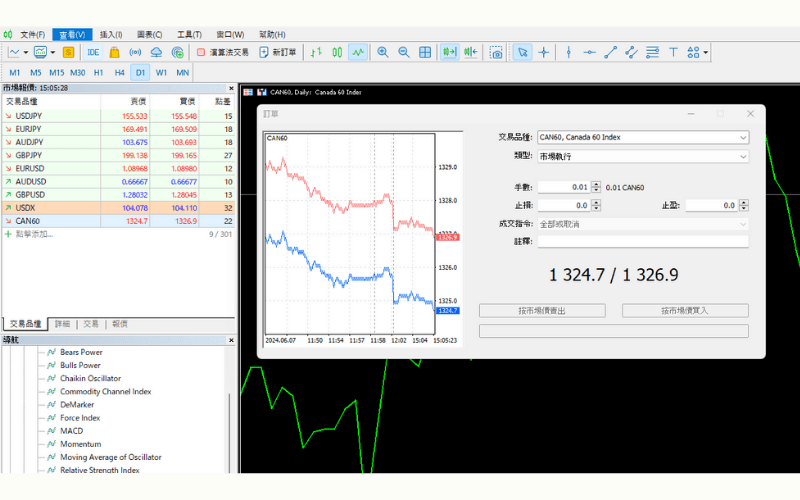Draw a vertical line on the chart
This screenshot has height=500, width=800.
pyautogui.click(x=569, y=52)
